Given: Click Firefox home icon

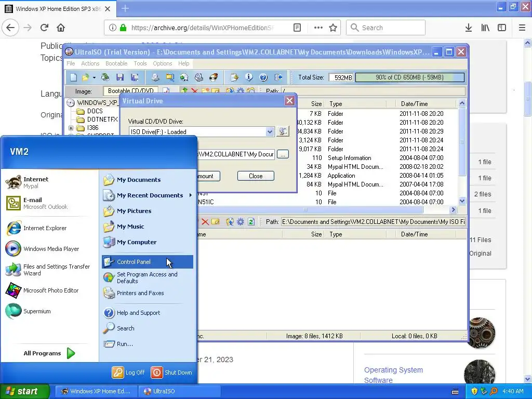Looking at the screenshot, I should coord(61,28).
